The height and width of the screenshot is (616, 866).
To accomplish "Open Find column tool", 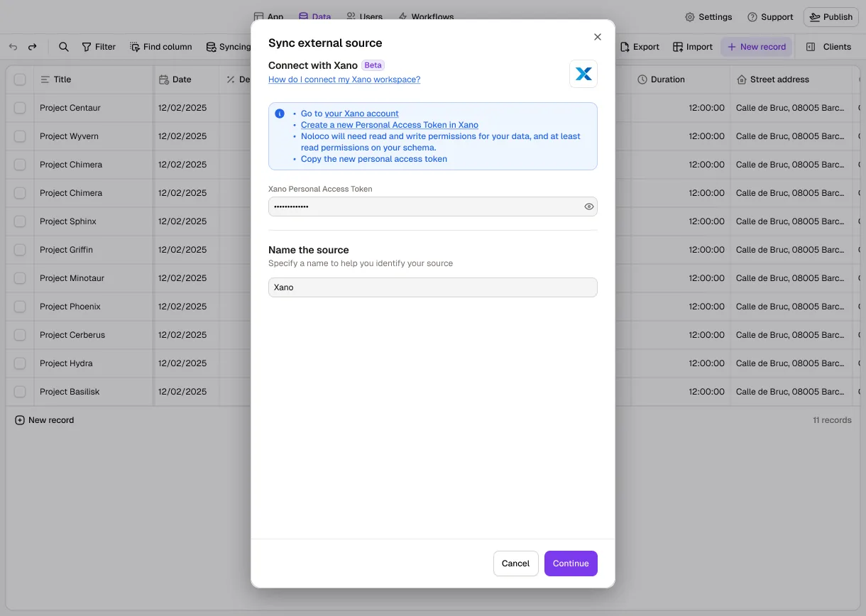I will click(x=161, y=47).
